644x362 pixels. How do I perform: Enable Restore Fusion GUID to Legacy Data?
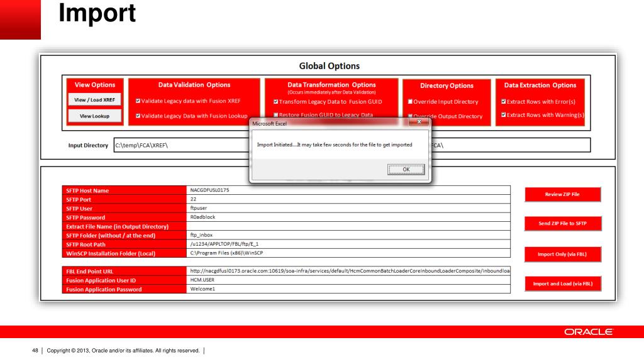(x=276, y=115)
